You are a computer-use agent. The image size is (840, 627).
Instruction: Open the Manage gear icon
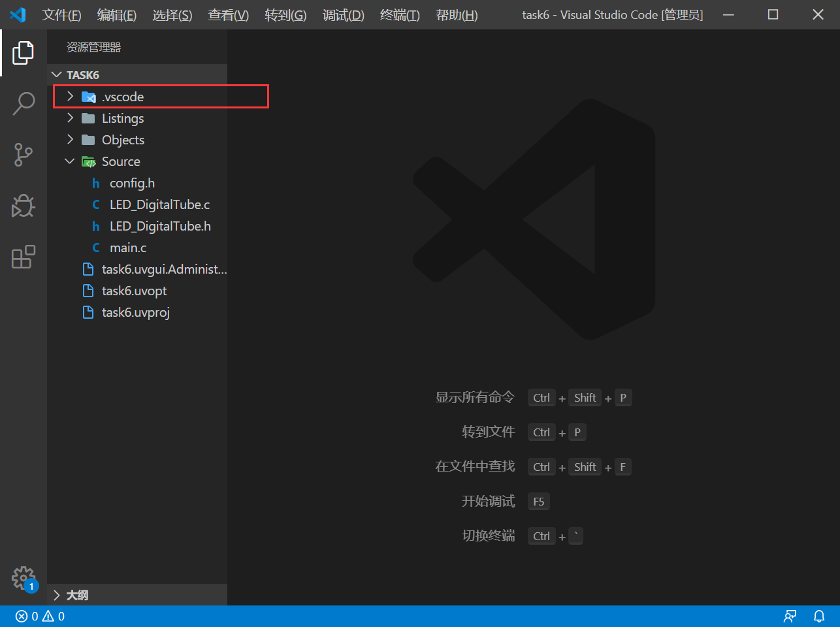click(x=24, y=578)
